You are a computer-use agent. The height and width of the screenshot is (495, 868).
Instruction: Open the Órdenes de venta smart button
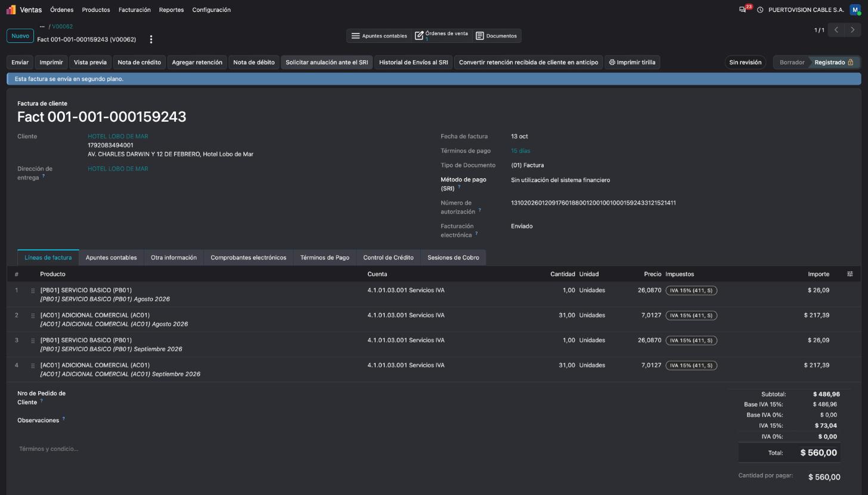click(442, 36)
